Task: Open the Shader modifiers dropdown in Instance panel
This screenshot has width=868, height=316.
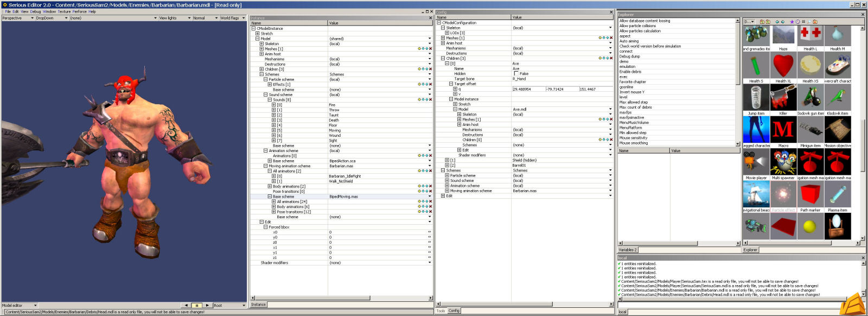Action: click(430, 263)
